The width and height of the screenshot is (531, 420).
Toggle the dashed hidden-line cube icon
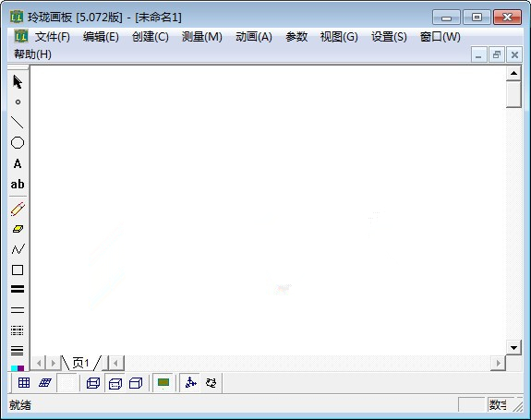pos(115,383)
